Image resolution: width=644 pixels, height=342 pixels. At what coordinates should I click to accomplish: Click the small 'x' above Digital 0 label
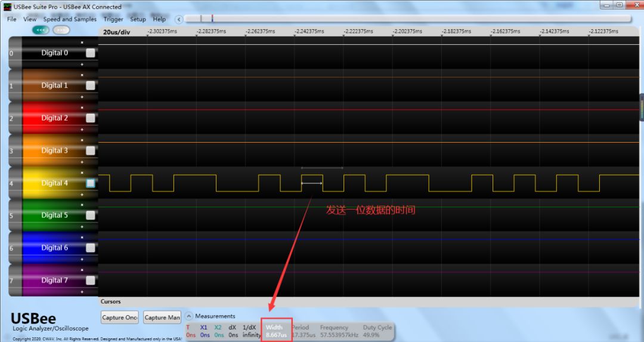82,42
